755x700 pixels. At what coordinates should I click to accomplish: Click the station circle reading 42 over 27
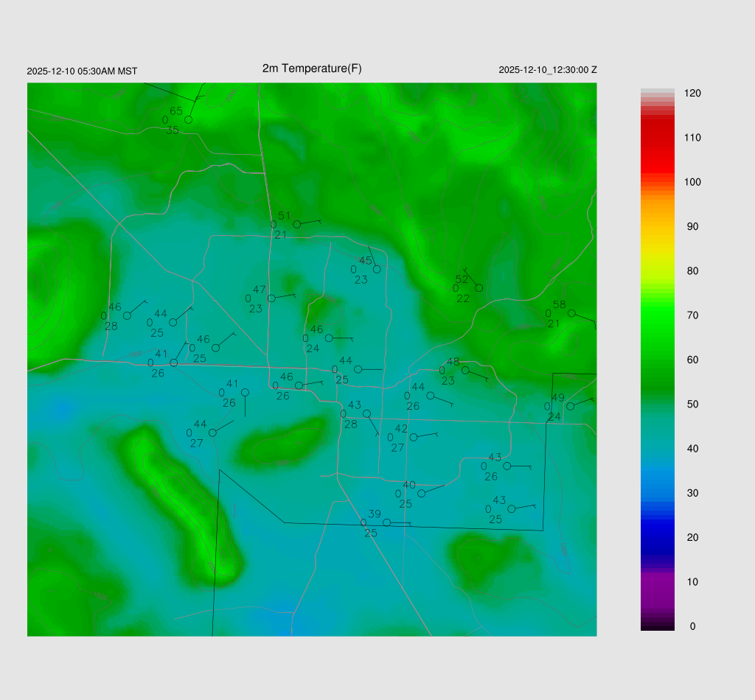coord(413,437)
